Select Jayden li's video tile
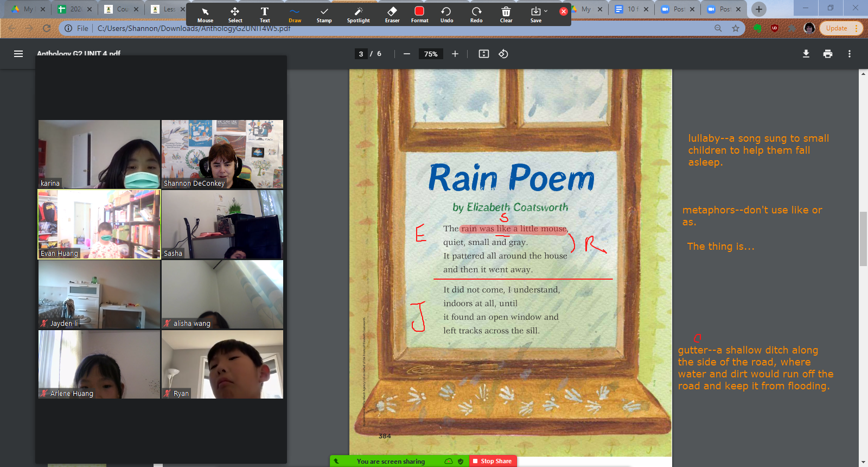The height and width of the screenshot is (467, 868). pyautogui.click(x=99, y=294)
